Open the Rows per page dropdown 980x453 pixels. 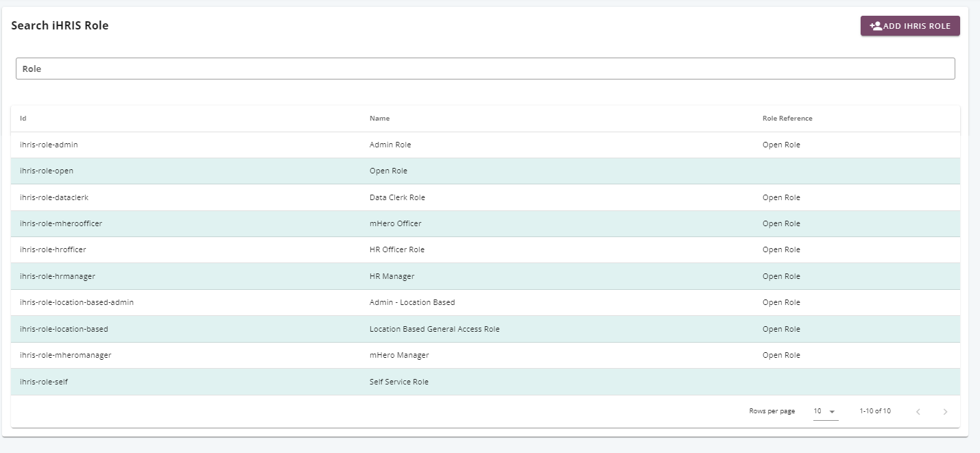pyautogui.click(x=826, y=411)
